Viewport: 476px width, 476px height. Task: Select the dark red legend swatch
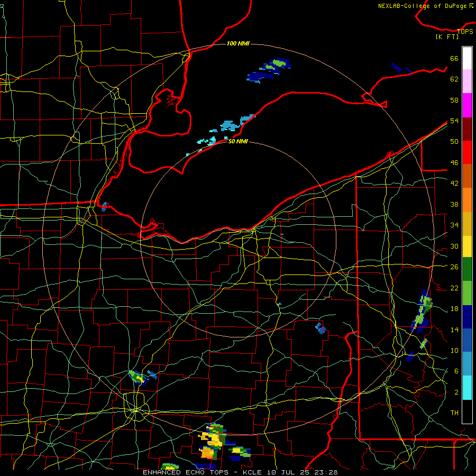(x=467, y=129)
